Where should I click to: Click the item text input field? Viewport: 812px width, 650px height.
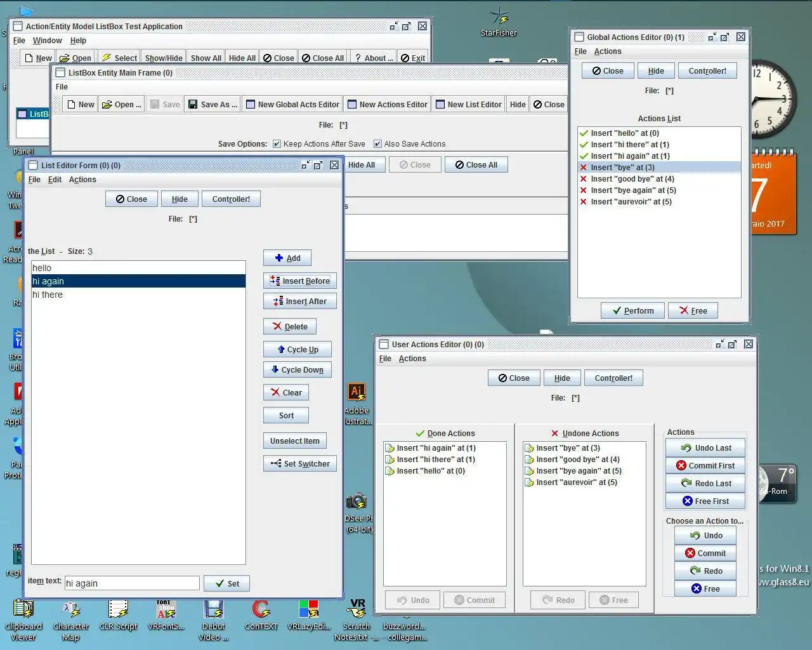click(131, 583)
